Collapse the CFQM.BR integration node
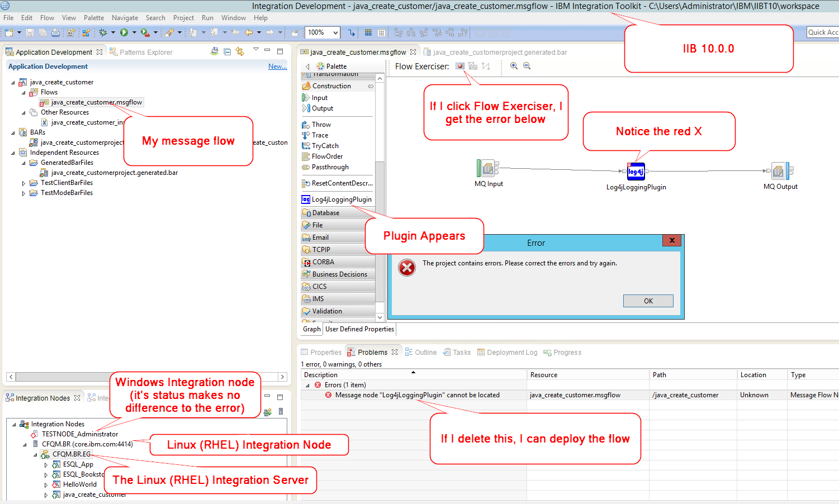The width and height of the screenshot is (839, 504). (x=25, y=444)
